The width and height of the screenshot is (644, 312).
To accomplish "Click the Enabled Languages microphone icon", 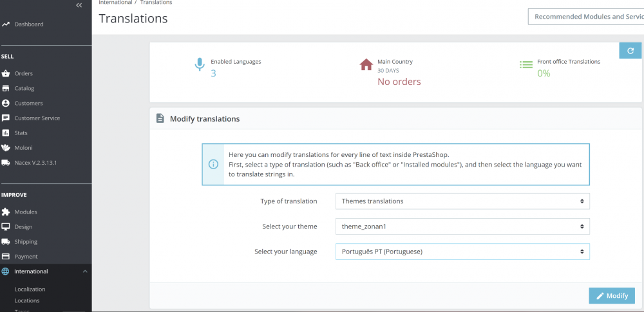I will [199, 65].
